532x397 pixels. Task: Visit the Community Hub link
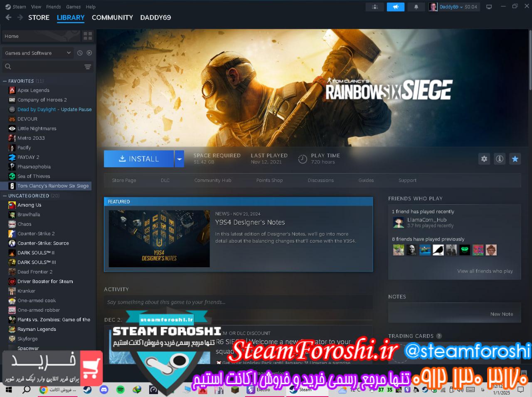(x=213, y=180)
